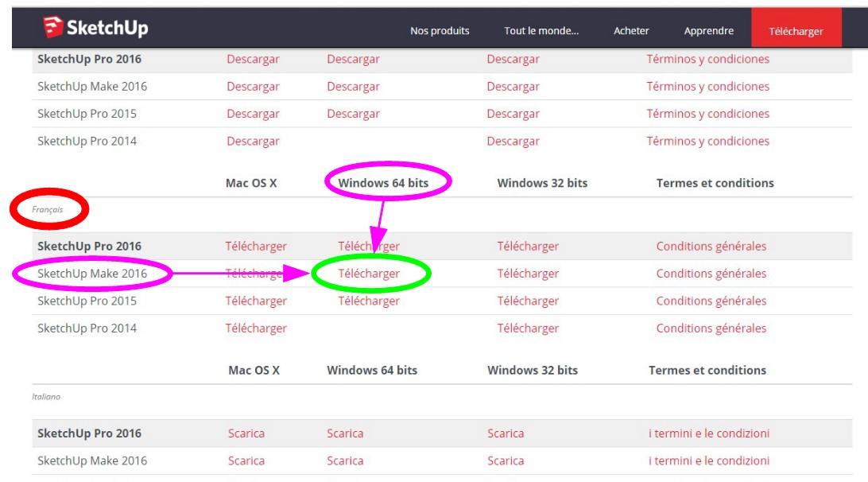
Task: Open Conditions générales for French SketchUp Pro 2016
Action: pyautogui.click(x=711, y=246)
